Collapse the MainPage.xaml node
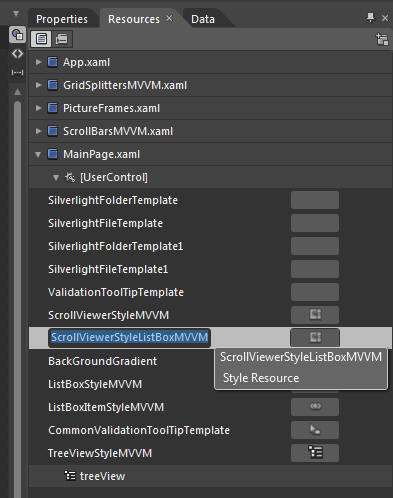 coord(38,154)
